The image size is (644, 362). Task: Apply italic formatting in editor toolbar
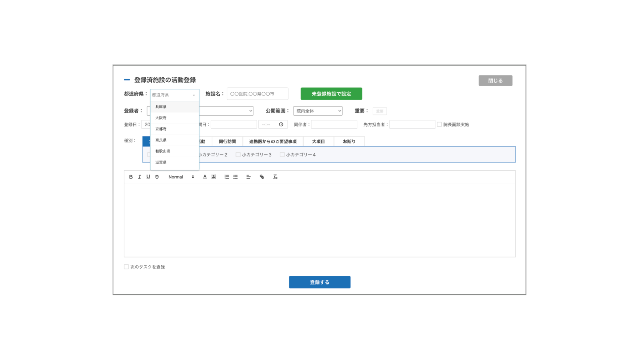pyautogui.click(x=140, y=177)
